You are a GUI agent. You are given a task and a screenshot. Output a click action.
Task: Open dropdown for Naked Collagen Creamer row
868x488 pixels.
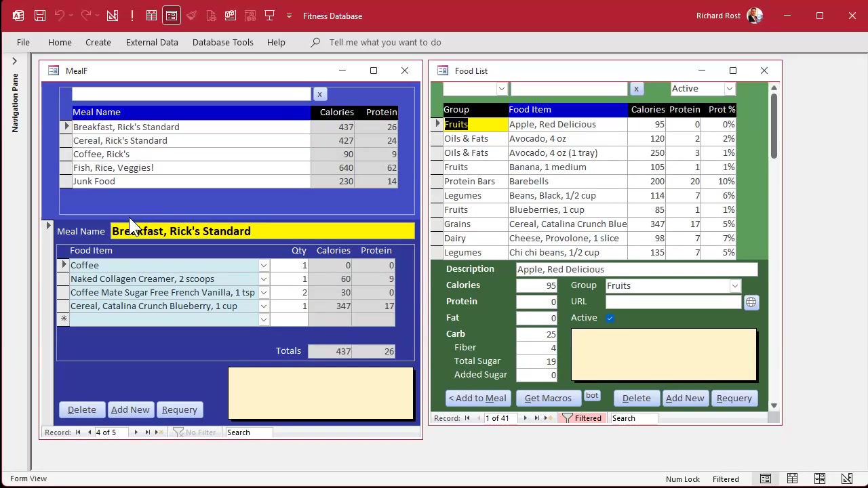263,279
